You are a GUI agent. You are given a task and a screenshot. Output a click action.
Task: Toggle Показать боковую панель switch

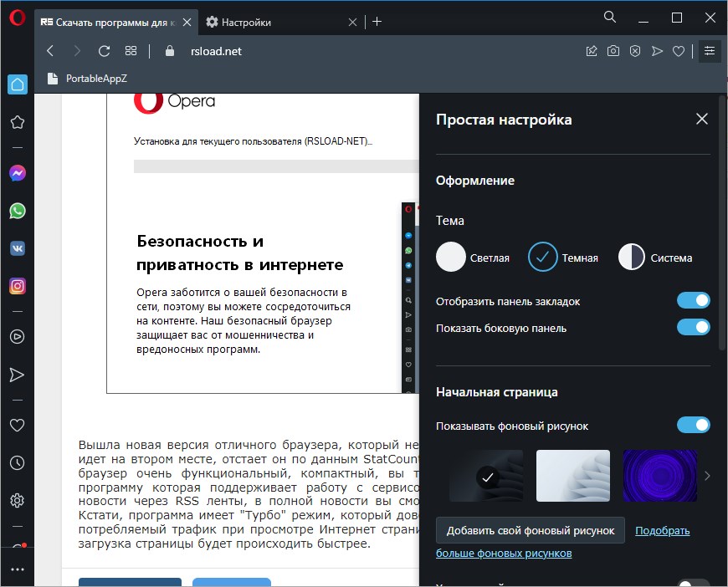pyautogui.click(x=693, y=327)
